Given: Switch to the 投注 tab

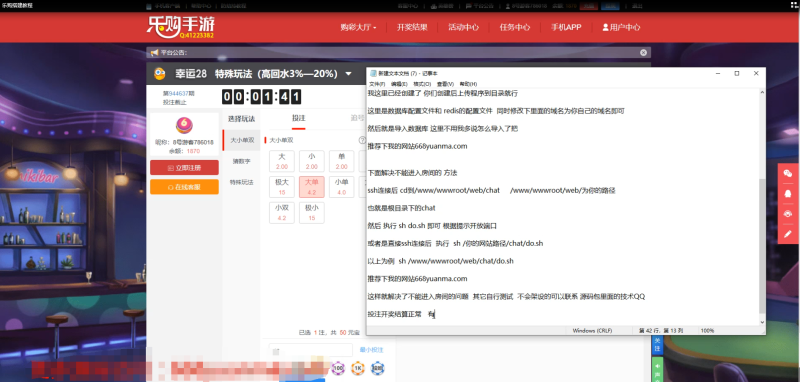Looking at the screenshot, I should coord(298,118).
